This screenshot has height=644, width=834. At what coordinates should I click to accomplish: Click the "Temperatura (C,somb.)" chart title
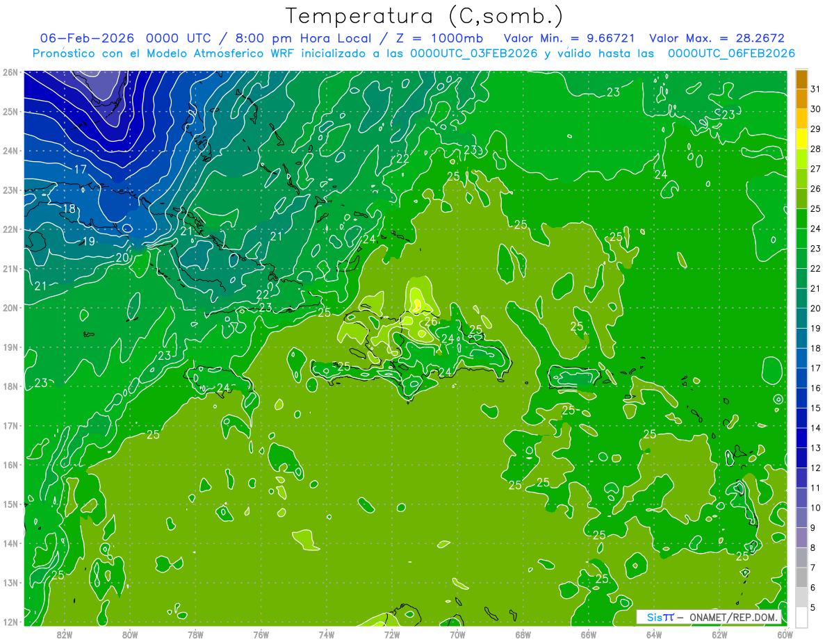point(425,16)
